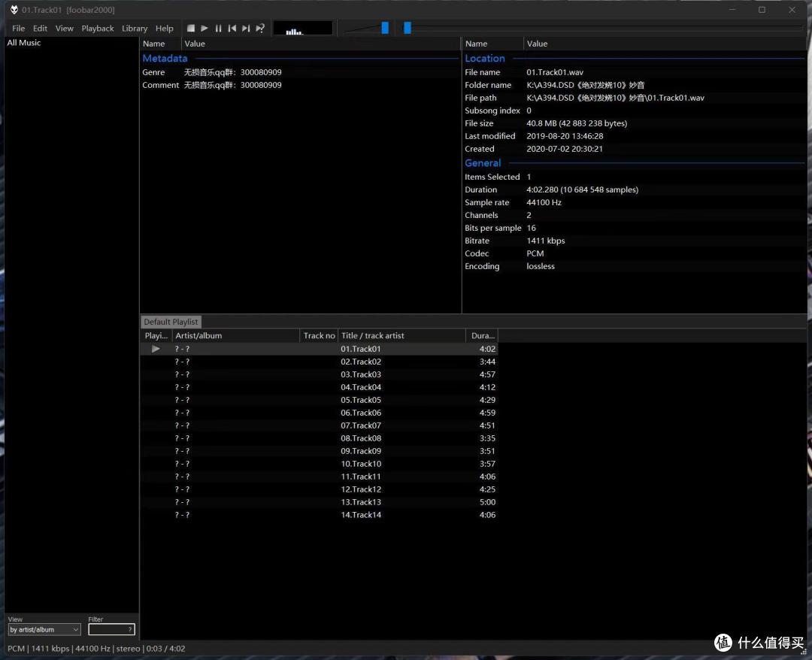Screen dimensions: 812x660
Task: Open the Library menu
Action: pos(135,29)
